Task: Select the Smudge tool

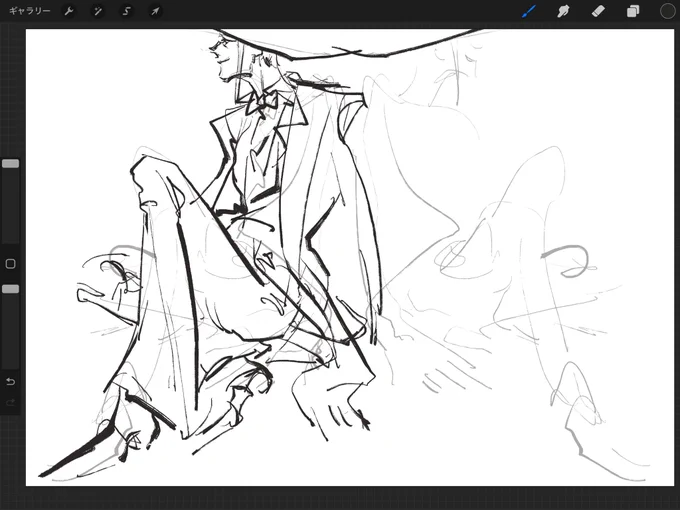Action: pyautogui.click(x=563, y=11)
